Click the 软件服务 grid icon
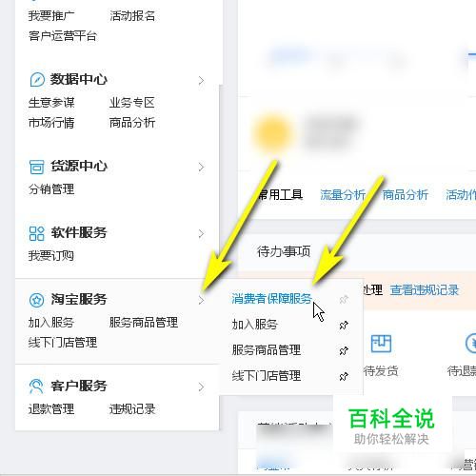The height and width of the screenshot is (476, 476). click(37, 233)
